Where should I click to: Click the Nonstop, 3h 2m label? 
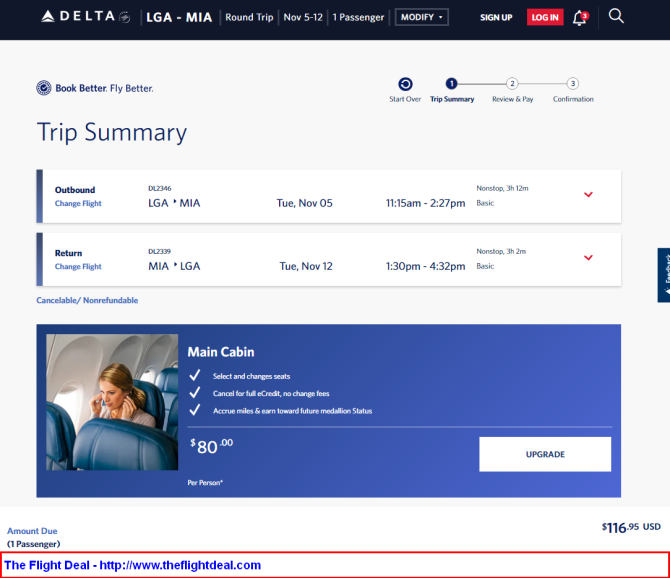click(x=501, y=252)
